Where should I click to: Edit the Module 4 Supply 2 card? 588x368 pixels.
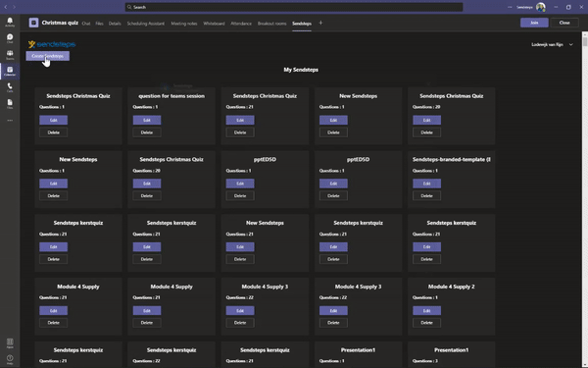click(x=426, y=310)
